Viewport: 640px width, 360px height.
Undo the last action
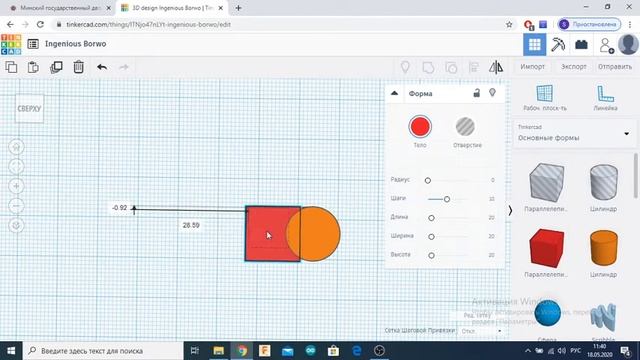tap(102, 67)
